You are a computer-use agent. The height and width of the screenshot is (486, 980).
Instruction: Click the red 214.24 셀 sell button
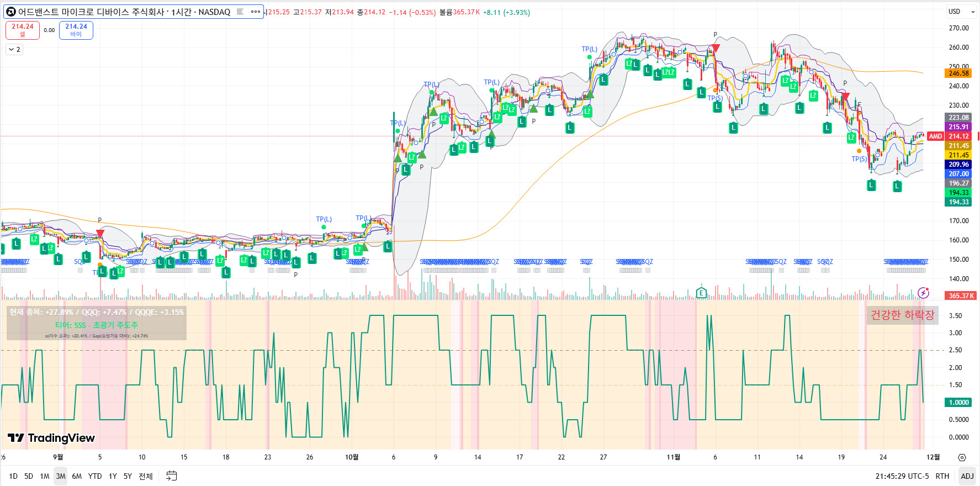23,30
